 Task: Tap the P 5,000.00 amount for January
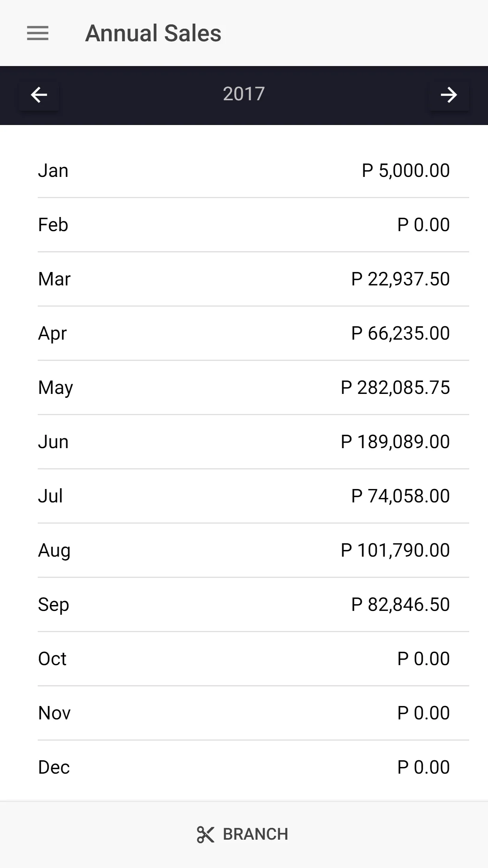coord(406,171)
